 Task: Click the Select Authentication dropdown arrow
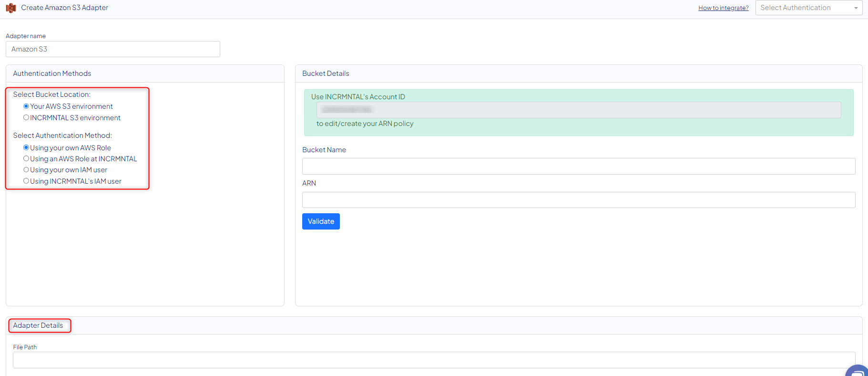pyautogui.click(x=856, y=8)
